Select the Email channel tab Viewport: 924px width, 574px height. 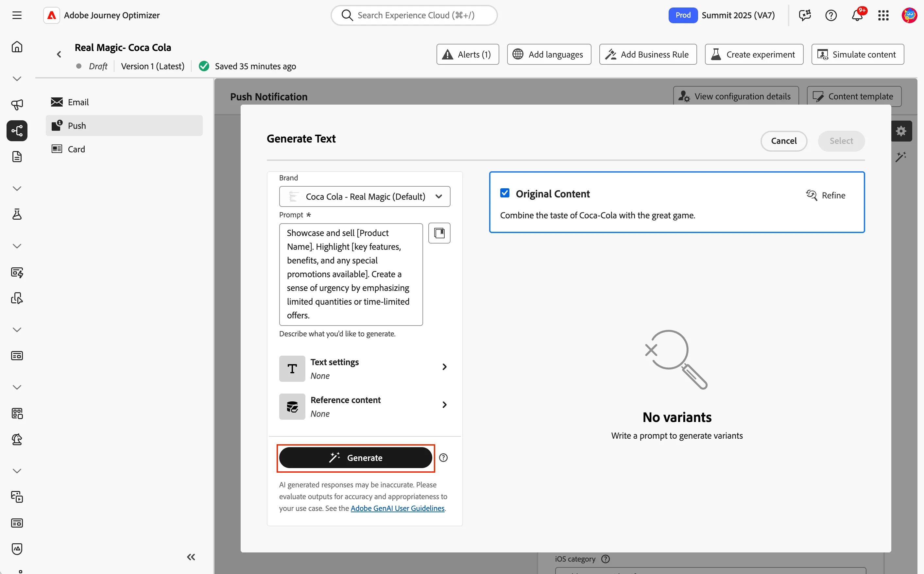[x=124, y=102]
